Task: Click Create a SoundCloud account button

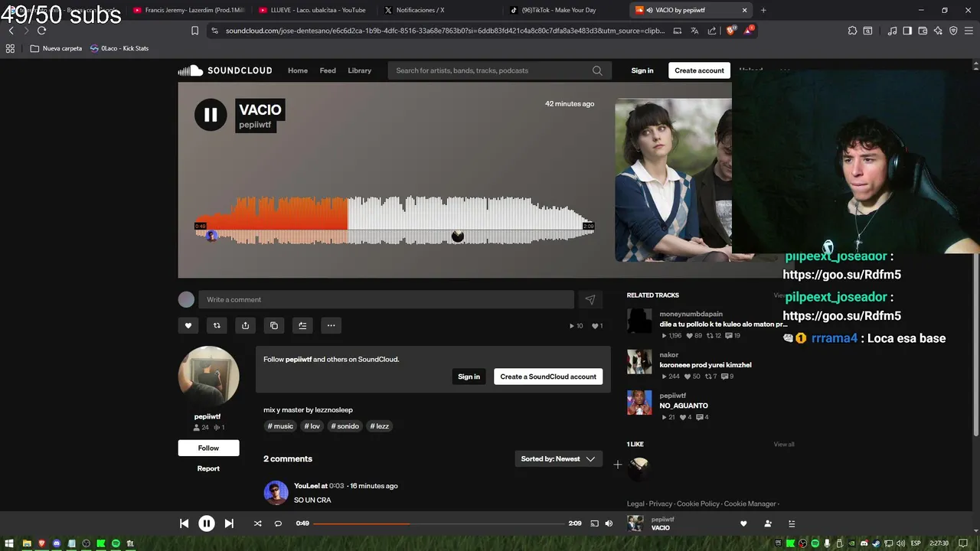Action: point(548,377)
